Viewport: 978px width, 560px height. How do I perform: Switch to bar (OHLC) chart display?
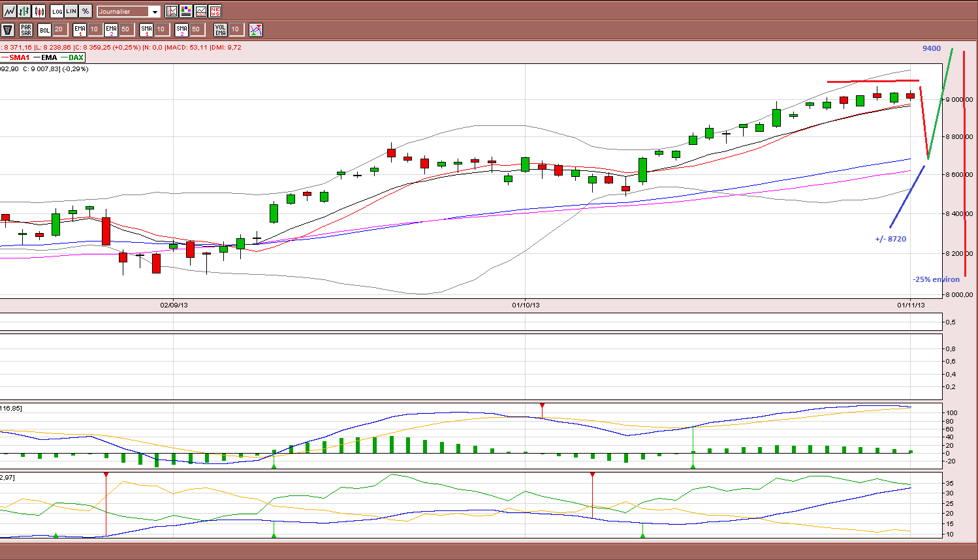point(24,11)
